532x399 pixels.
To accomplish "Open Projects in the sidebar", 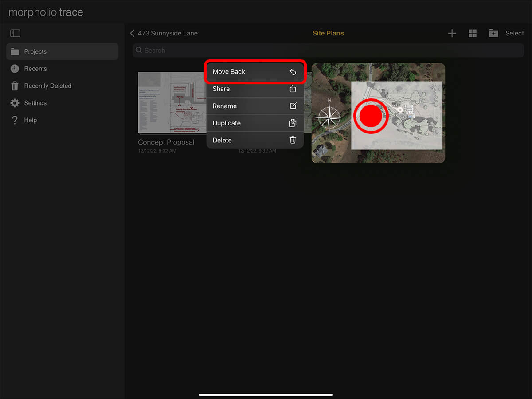I will coord(62,51).
